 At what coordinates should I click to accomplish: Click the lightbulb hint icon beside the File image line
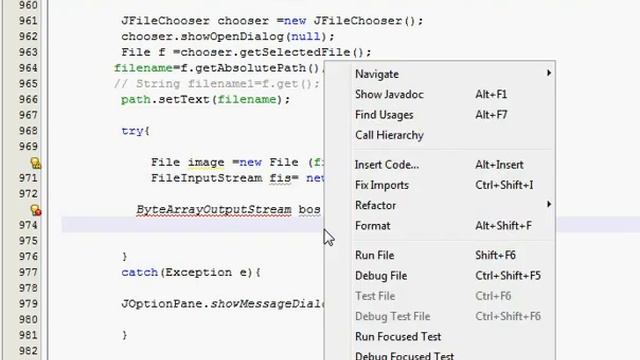click(x=36, y=163)
